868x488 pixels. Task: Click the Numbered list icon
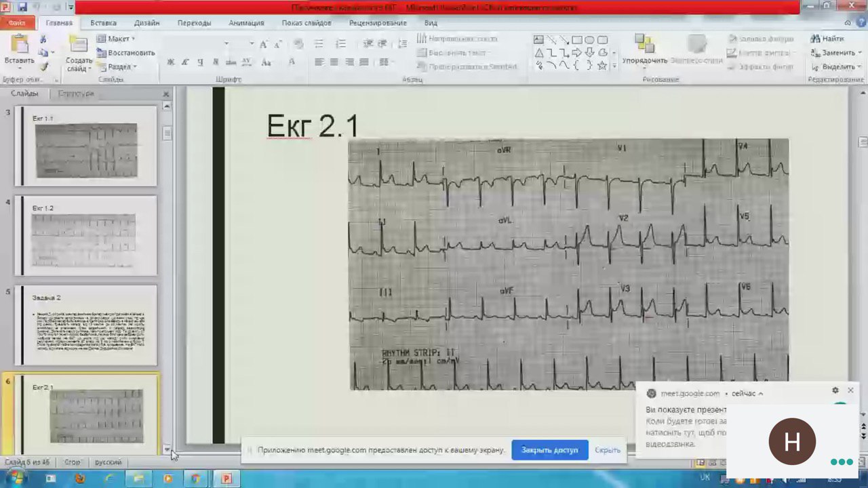tap(341, 44)
